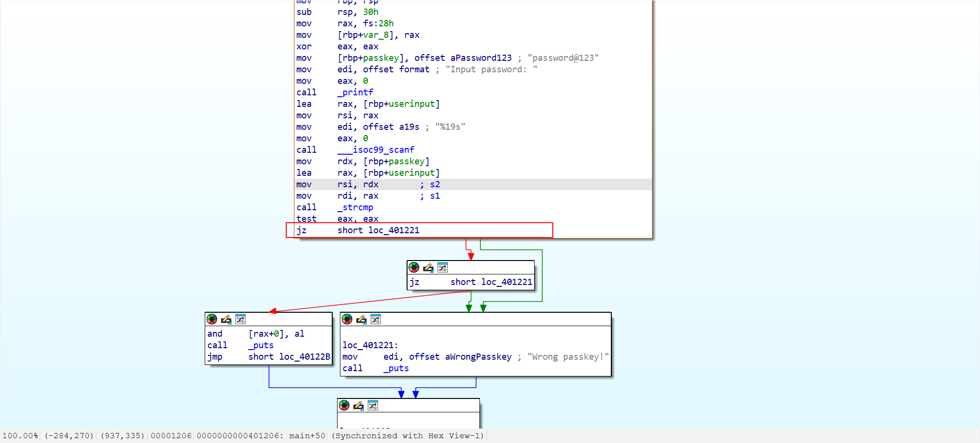Set node color on the 'and [rax+0], al' node
Image resolution: width=980 pixels, height=443 pixels.
click(211, 319)
